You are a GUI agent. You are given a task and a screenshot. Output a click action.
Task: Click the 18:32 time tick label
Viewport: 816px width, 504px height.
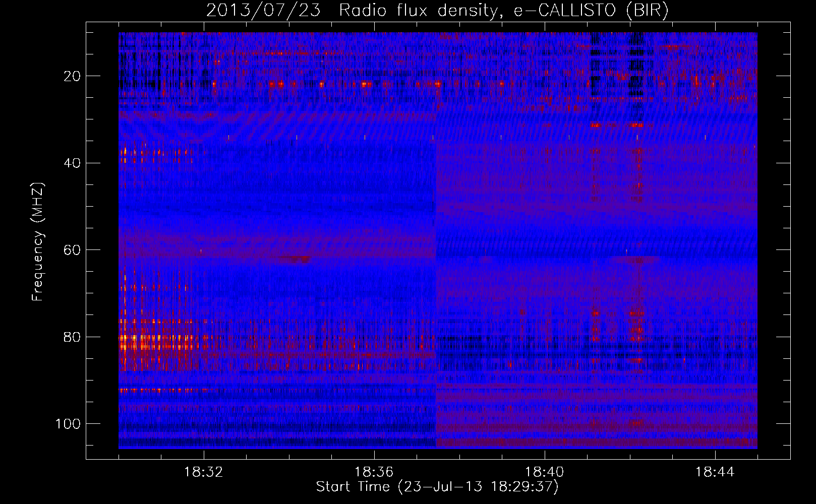pos(204,472)
